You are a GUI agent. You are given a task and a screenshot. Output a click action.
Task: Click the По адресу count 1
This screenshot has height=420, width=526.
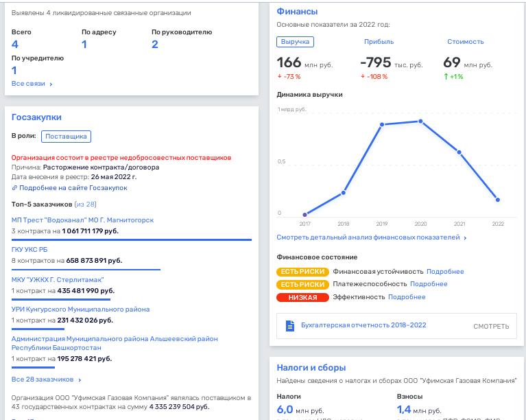coord(84,45)
